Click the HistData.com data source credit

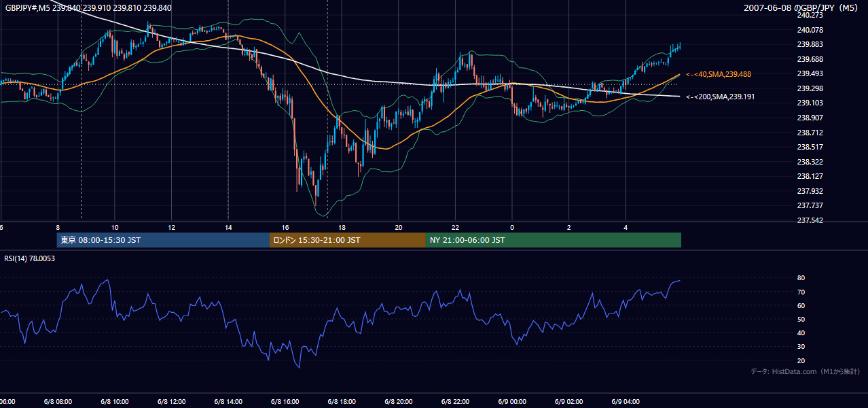coord(806,372)
